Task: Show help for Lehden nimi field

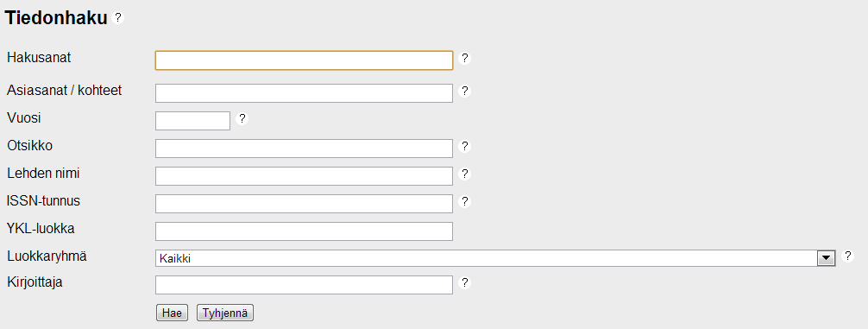Action: click(465, 174)
